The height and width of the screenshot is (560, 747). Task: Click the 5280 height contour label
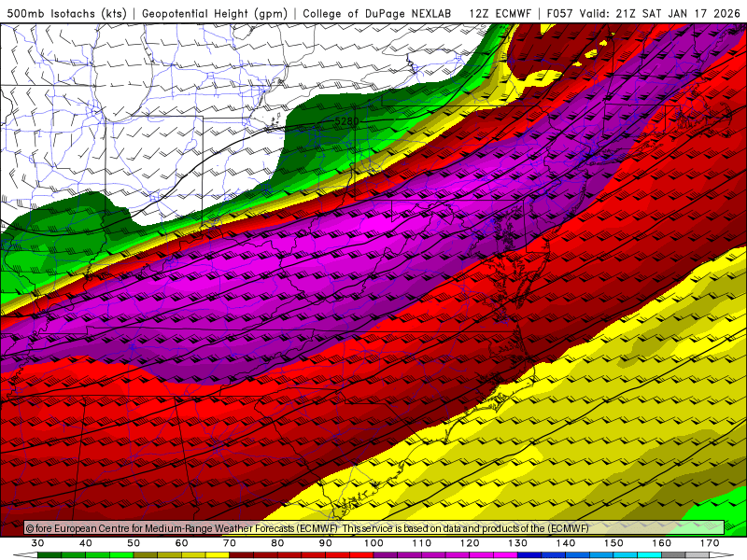pyautogui.click(x=346, y=121)
